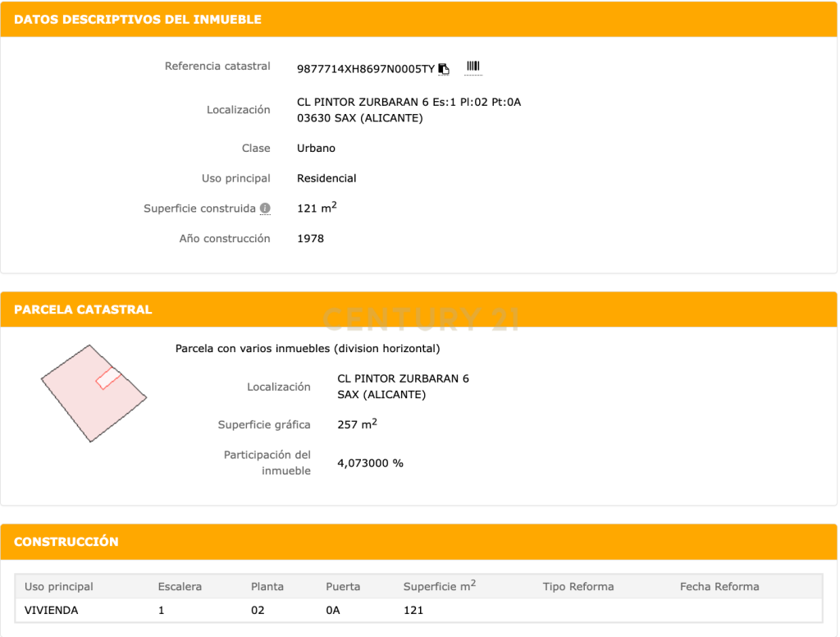Click the Superficie m² column header
The height and width of the screenshot is (637, 840).
click(439, 587)
